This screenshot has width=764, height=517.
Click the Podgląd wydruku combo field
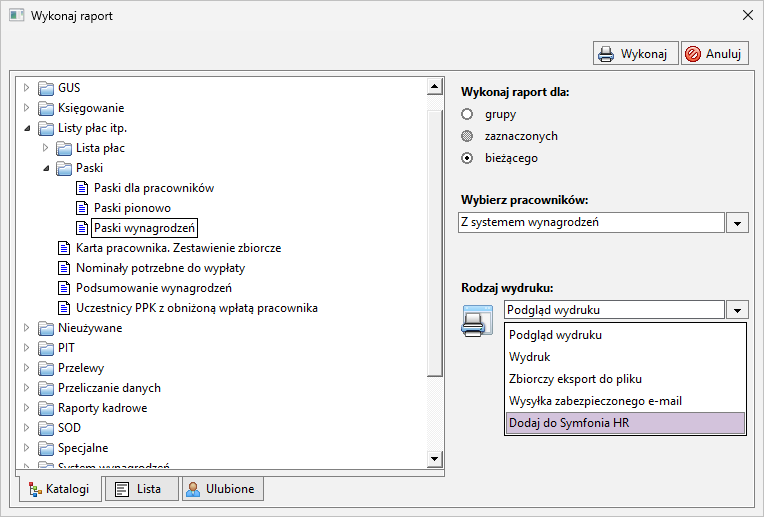click(x=614, y=310)
